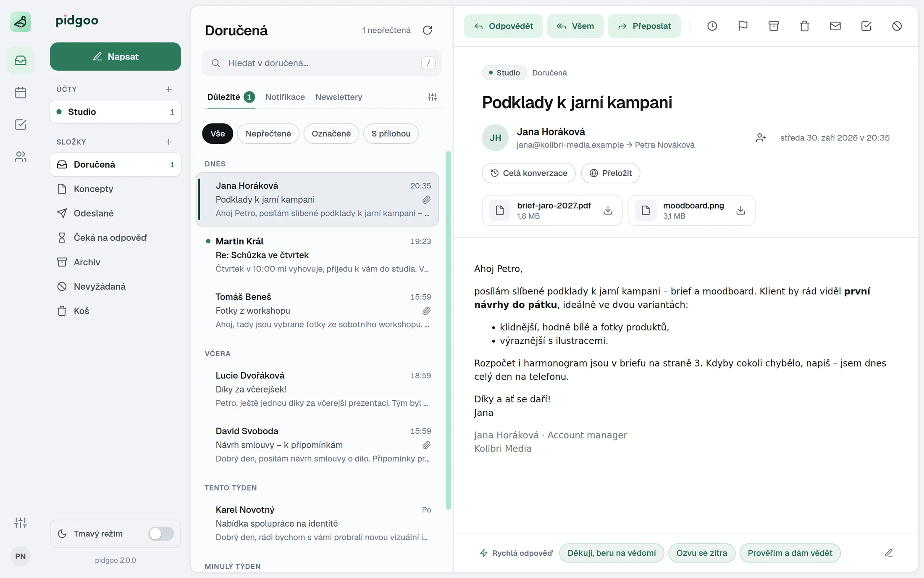Viewport: 924px width, 578px height.
Task: Select the Označené filter chip
Action: coord(331,134)
